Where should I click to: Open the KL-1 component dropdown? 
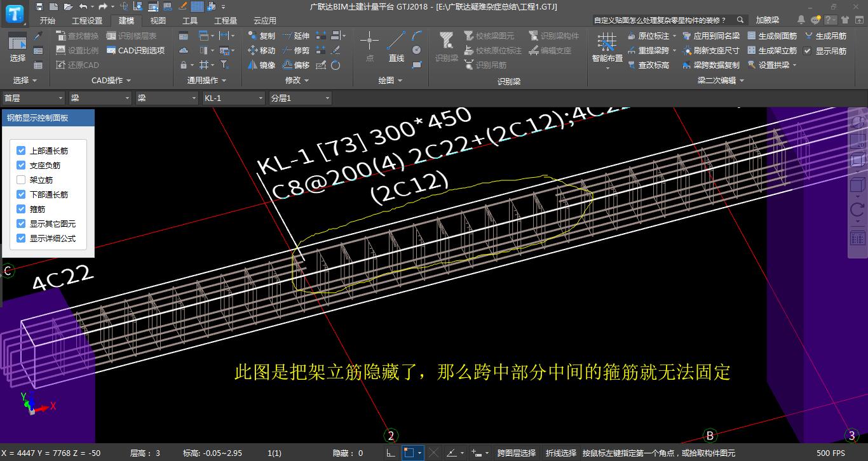233,98
